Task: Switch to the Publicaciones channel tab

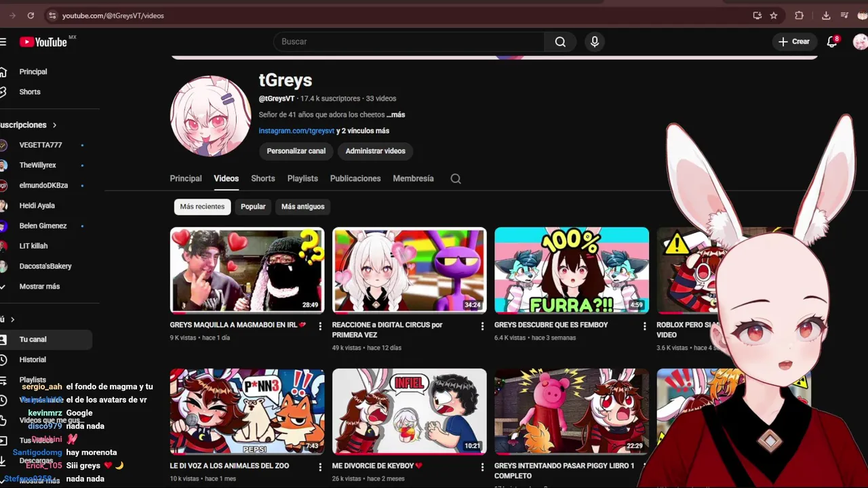Action: [x=355, y=179]
